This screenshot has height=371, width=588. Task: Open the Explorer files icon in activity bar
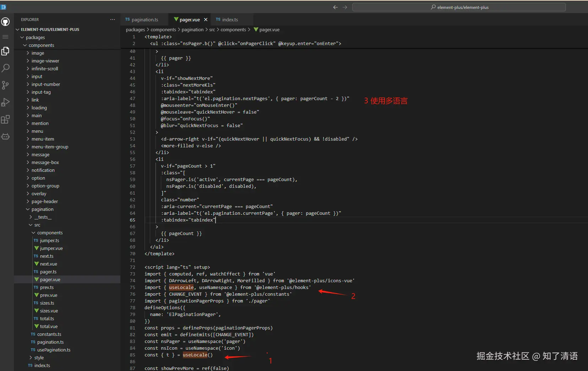click(5, 51)
